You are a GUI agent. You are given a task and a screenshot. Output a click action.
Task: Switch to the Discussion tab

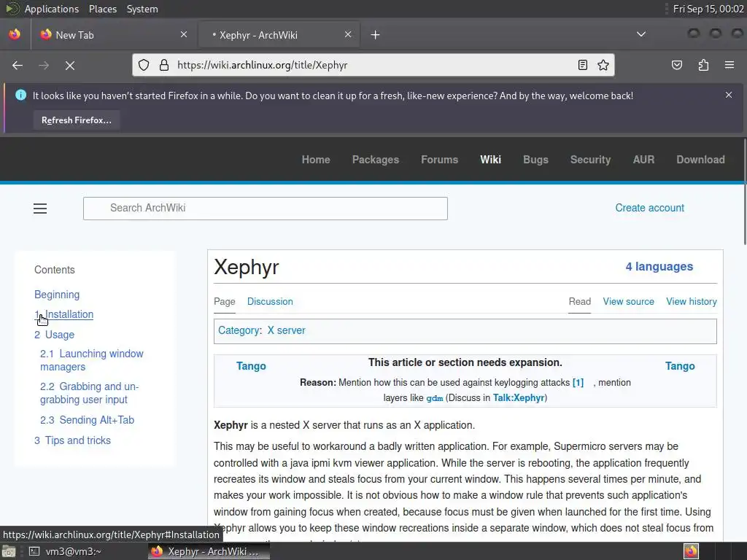[x=270, y=301]
